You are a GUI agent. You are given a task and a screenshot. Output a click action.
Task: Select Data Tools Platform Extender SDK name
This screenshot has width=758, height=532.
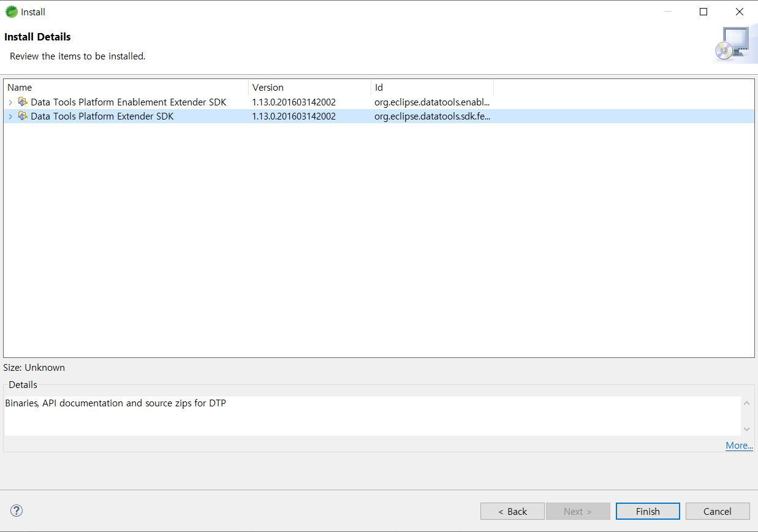pyautogui.click(x=102, y=116)
